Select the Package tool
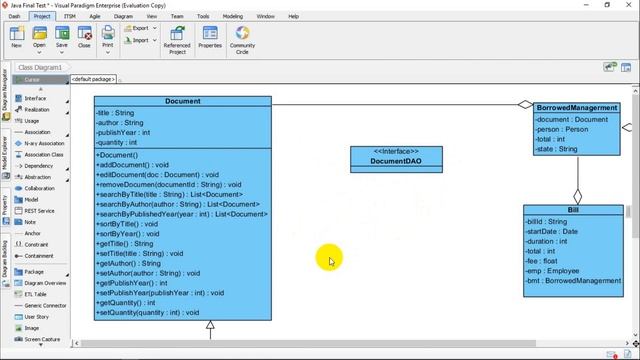Viewport: 640px width, 360px height. coord(34,272)
